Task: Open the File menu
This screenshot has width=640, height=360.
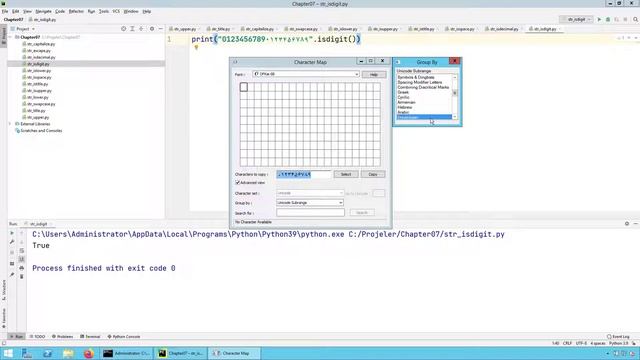Action: (x=5, y=11)
